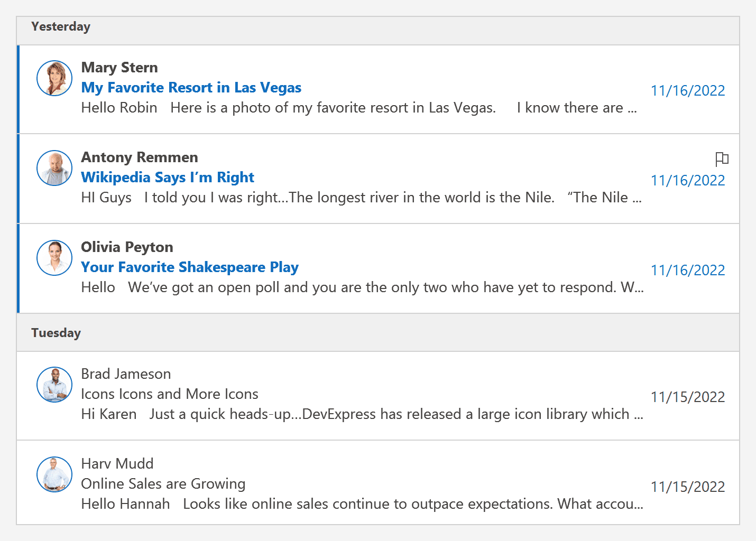Click the sender name Brad Jameson
Image resolution: width=756 pixels, height=541 pixels.
click(x=126, y=374)
